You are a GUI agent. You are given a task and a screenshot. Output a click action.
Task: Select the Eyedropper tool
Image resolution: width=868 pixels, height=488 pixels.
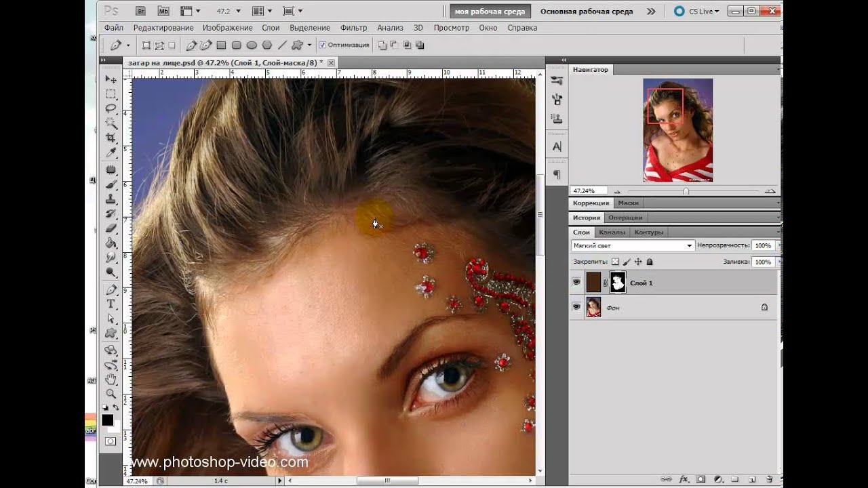pyautogui.click(x=111, y=153)
